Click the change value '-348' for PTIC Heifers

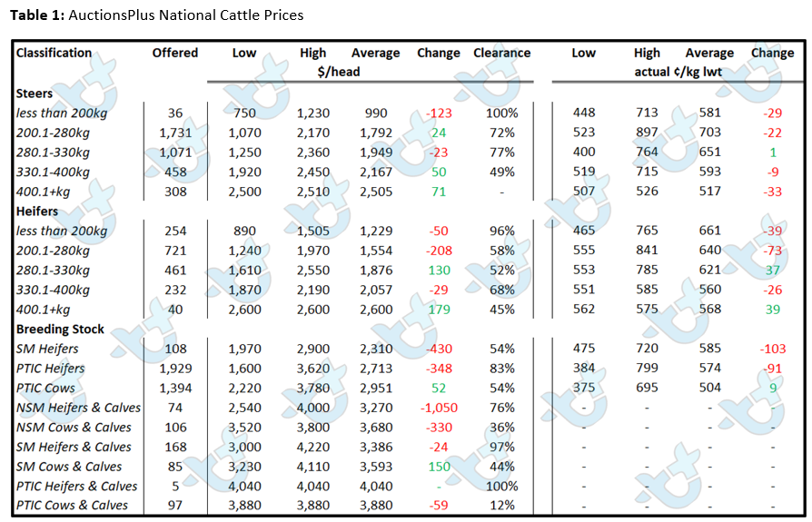[439, 369]
